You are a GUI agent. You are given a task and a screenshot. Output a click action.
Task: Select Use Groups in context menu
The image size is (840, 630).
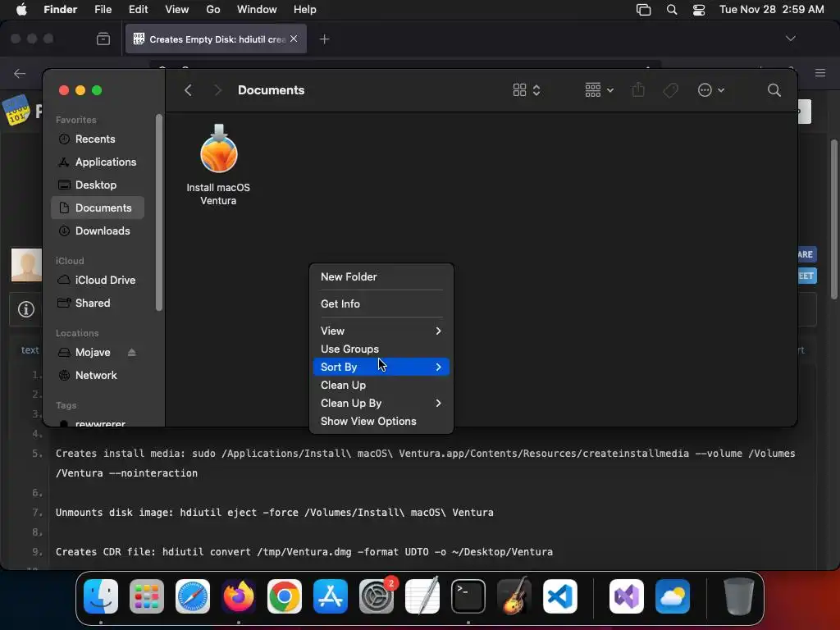(x=381, y=349)
